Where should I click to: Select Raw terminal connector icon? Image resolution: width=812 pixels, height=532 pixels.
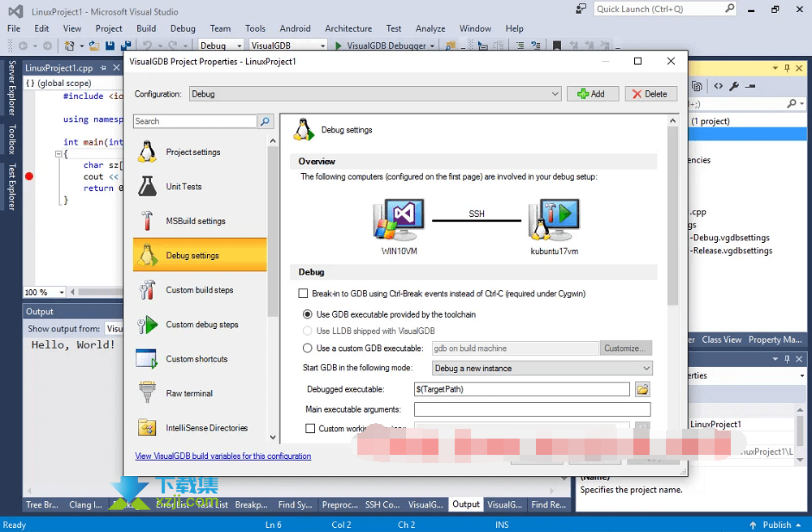(147, 393)
